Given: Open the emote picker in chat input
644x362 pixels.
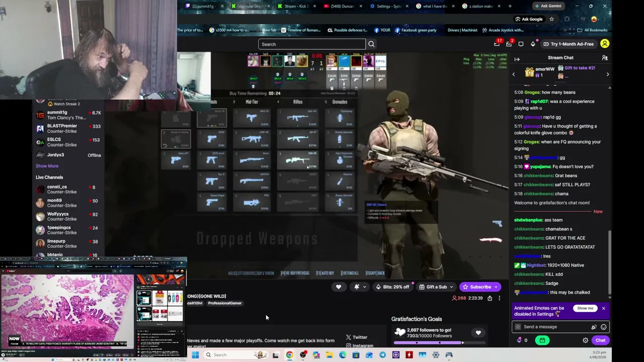Looking at the screenshot, I should tap(603, 327).
